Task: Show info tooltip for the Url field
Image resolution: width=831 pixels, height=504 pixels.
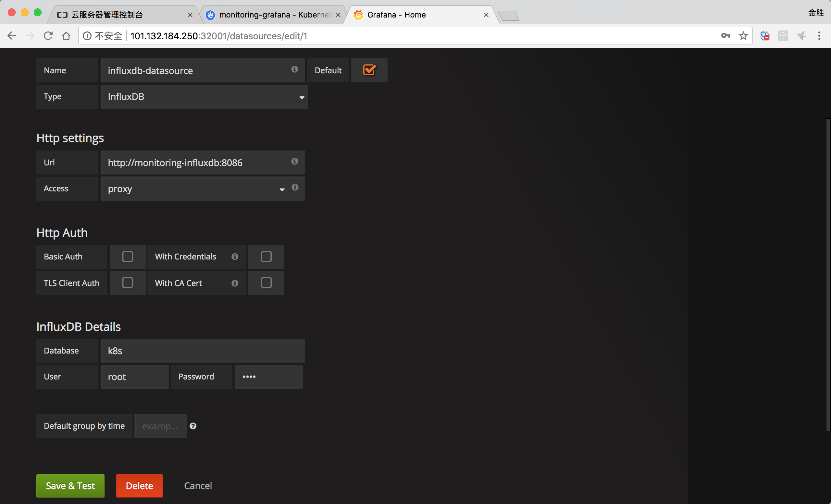Action: (x=295, y=162)
